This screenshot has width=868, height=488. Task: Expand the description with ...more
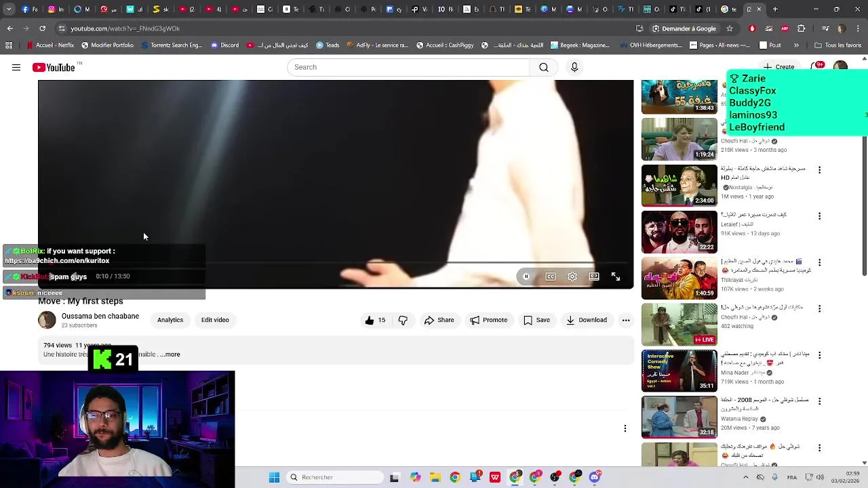click(x=170, y=354)
